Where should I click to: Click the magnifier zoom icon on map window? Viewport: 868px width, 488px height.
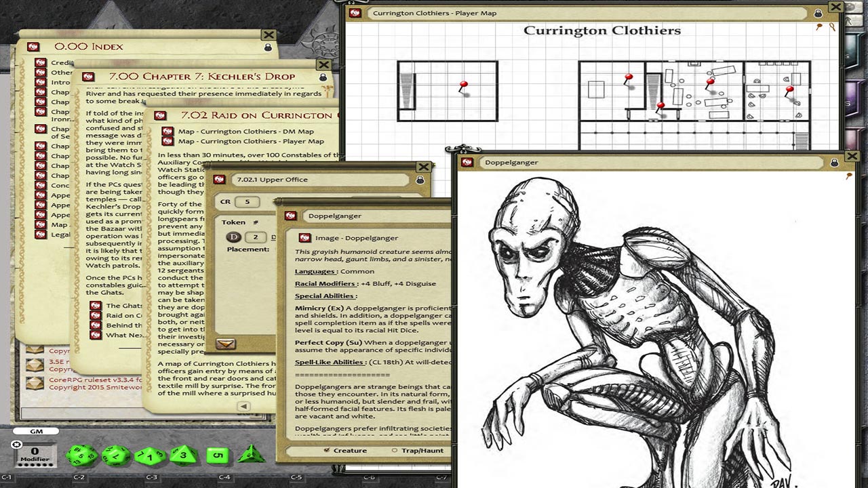(832, 27)
